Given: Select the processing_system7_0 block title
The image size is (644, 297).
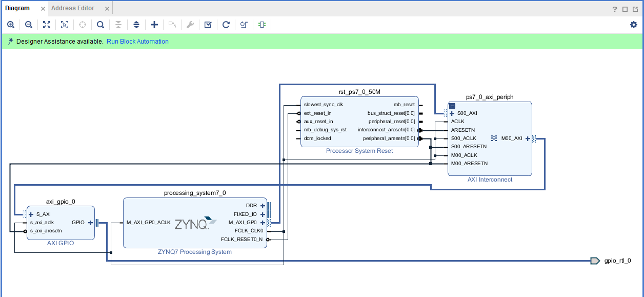Looking at the screenshot, I should tap(195, 193).
